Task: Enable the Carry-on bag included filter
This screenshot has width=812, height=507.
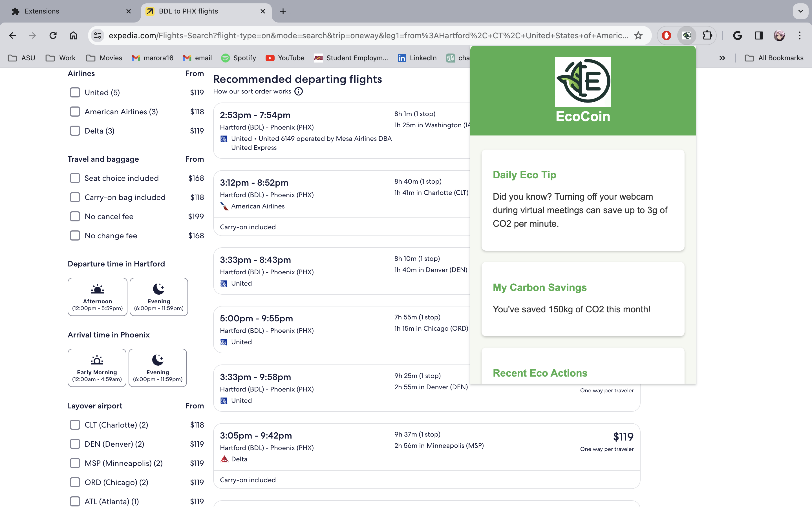Action: (x=75, y=197)
